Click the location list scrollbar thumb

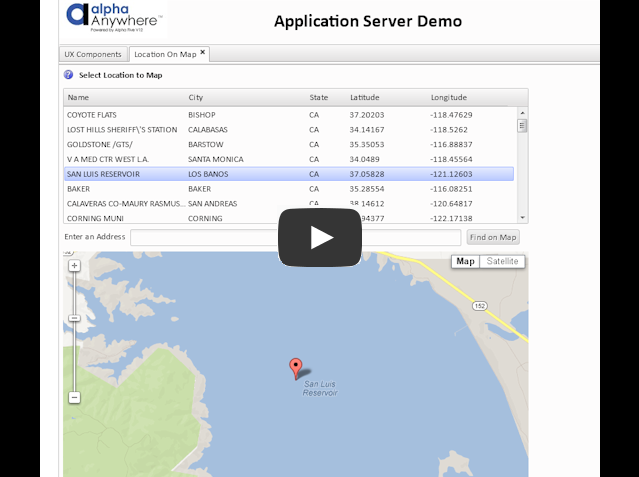(522, 126)
